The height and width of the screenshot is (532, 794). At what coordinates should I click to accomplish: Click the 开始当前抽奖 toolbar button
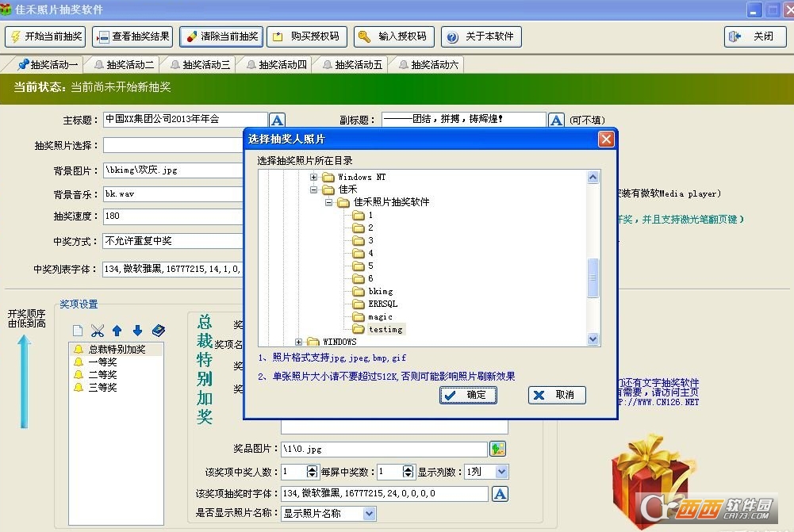(45, 36)
